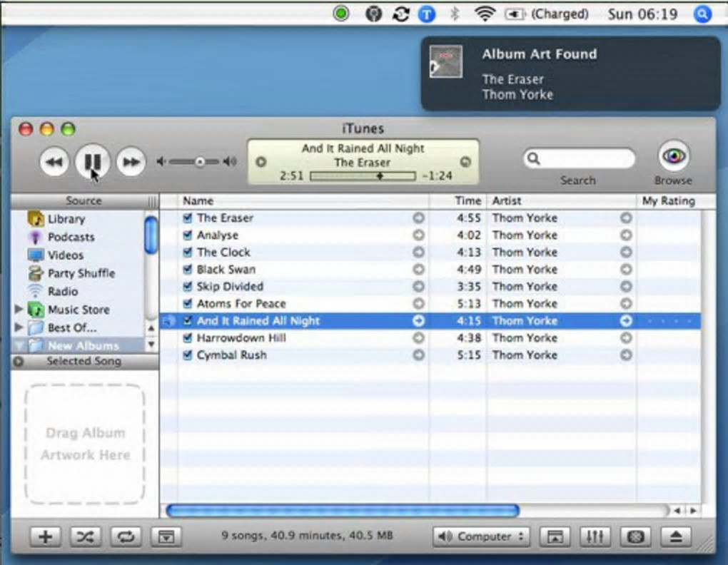Click arrow link next to Analyse song name
This screenshot has width=728, height=565.
(x=418, y=235)
